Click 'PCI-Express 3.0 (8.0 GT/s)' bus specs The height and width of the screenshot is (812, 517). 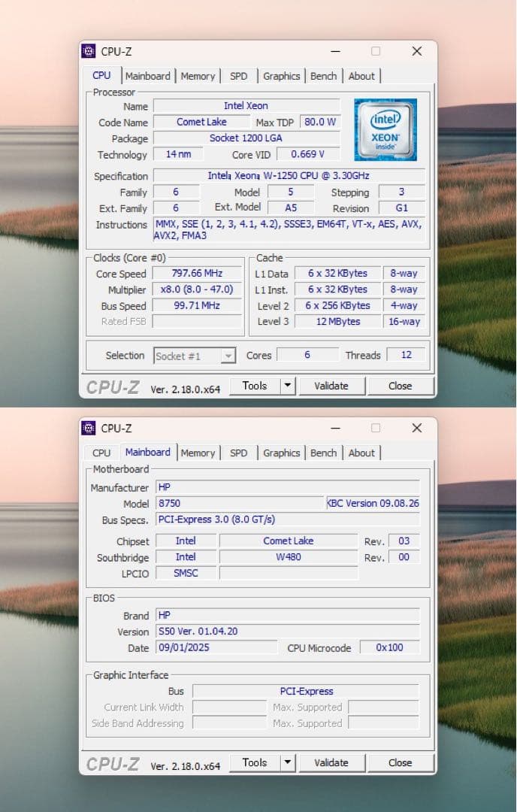[288, 520]
